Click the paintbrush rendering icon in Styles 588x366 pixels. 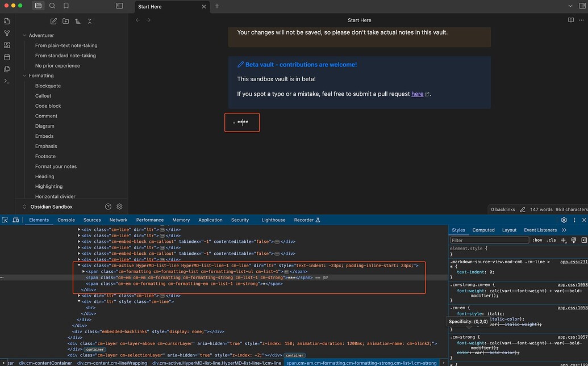(x=574, y=240)
